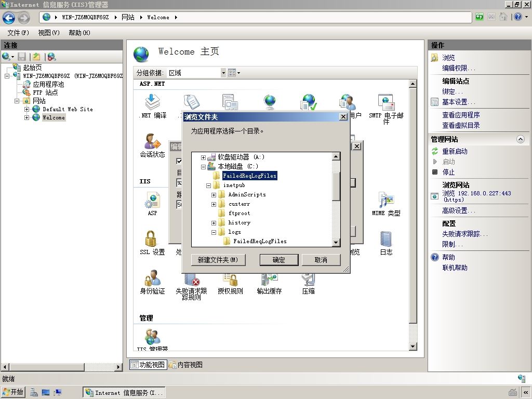Select 起始页 in connections tree
532x399 pixels.
pyautogui.click(x=32, y=68)
